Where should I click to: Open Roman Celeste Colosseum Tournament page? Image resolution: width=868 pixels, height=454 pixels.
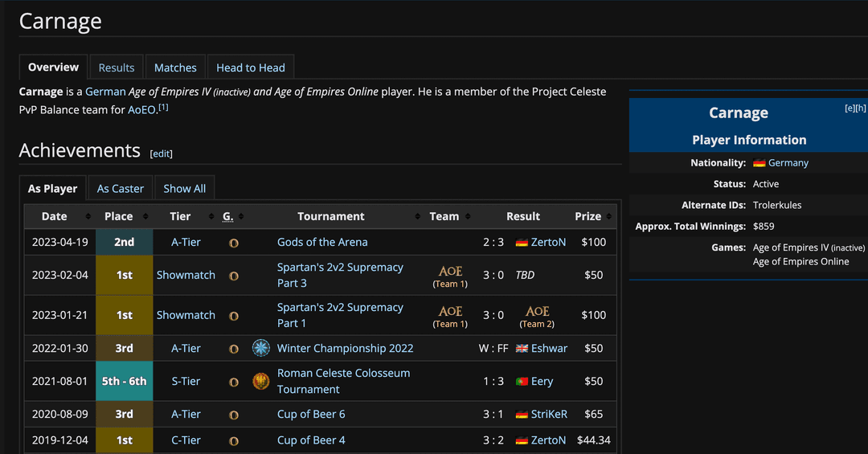click(343, 382)
